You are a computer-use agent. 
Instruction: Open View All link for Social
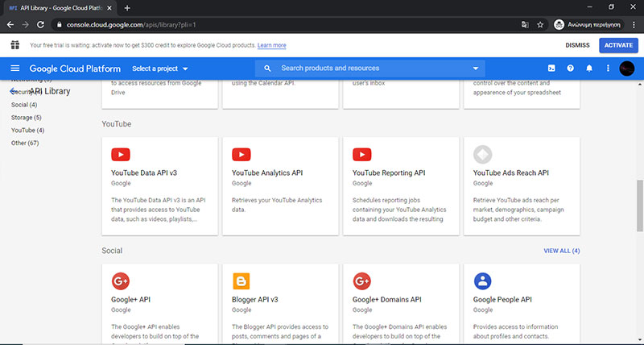pyautogui.click(x=561, y=251)
